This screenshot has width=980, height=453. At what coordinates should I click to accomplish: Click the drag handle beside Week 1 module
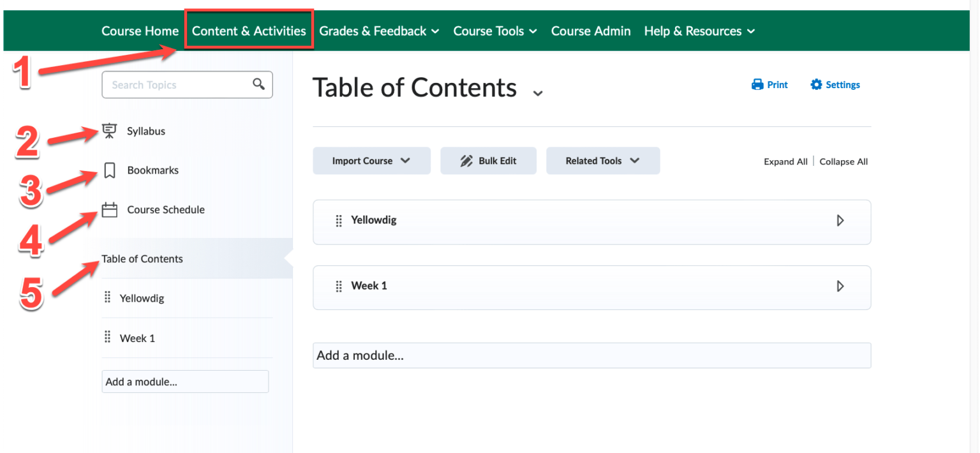point(338,286)
